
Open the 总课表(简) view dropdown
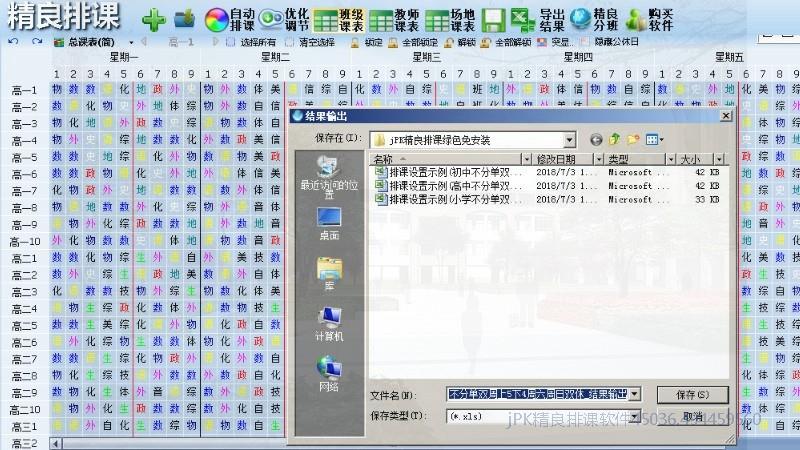tap(131, 42)
